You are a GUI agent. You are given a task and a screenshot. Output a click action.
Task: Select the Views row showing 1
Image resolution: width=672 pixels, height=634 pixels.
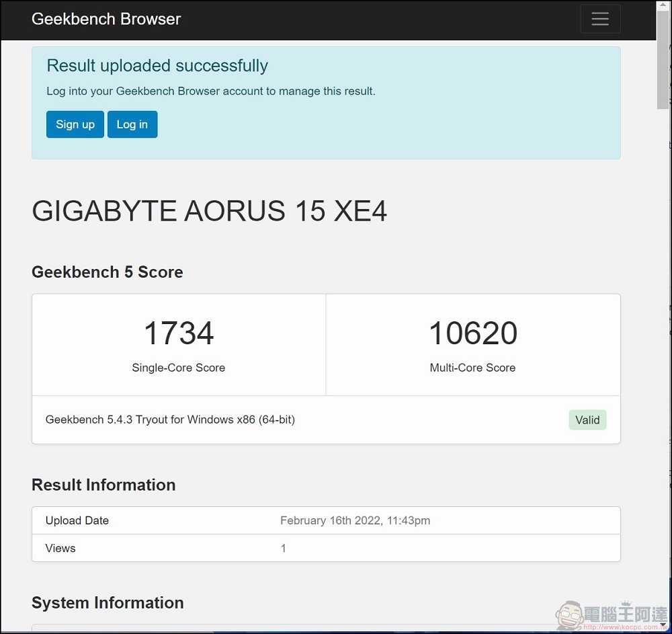click(x=325, y=548)
